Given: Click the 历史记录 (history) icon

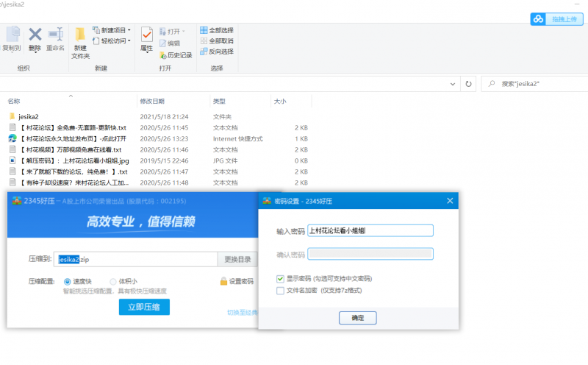Looking at the screenshot, I should [162, 55].
